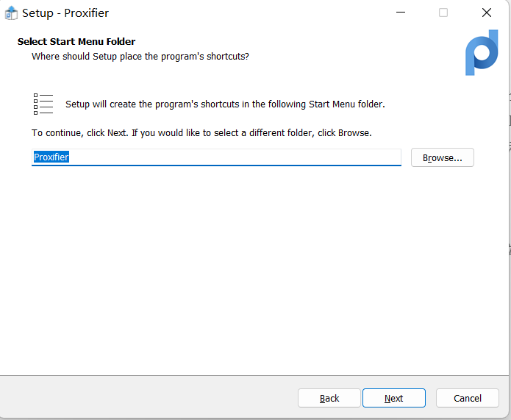The width and height of the screenshot is (511, 420).
Task: Proceed by pressing the Next button
Action: (393, 398)
